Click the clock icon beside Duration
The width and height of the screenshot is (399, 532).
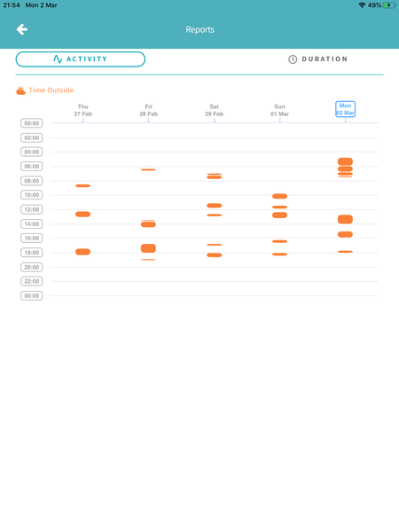293,59
